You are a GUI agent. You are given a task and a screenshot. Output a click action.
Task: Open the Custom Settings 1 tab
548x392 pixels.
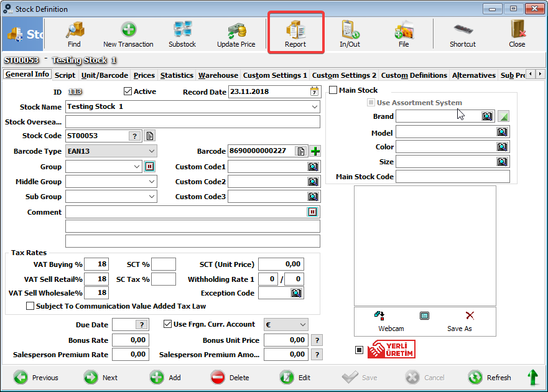click(x=275, y=75)
